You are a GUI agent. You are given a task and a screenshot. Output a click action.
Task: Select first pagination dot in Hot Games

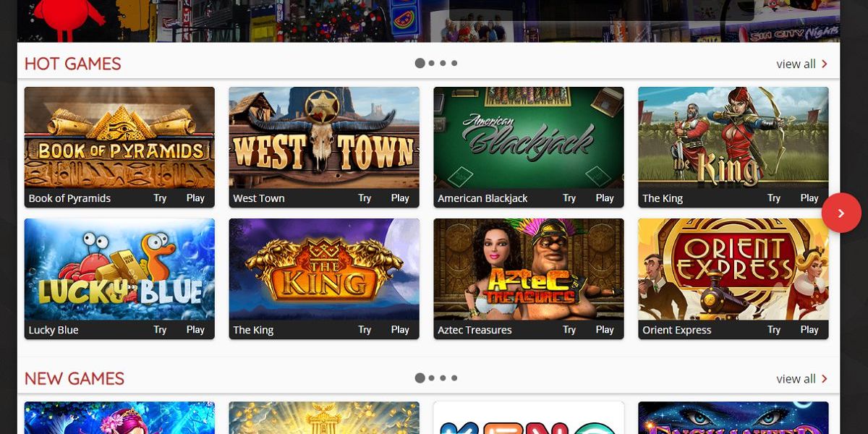420,63
